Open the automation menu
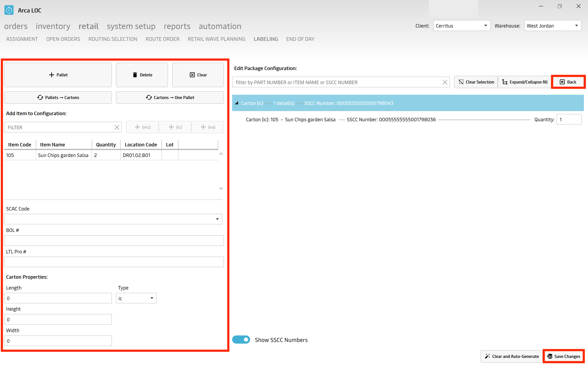 [x=220, y=26]
